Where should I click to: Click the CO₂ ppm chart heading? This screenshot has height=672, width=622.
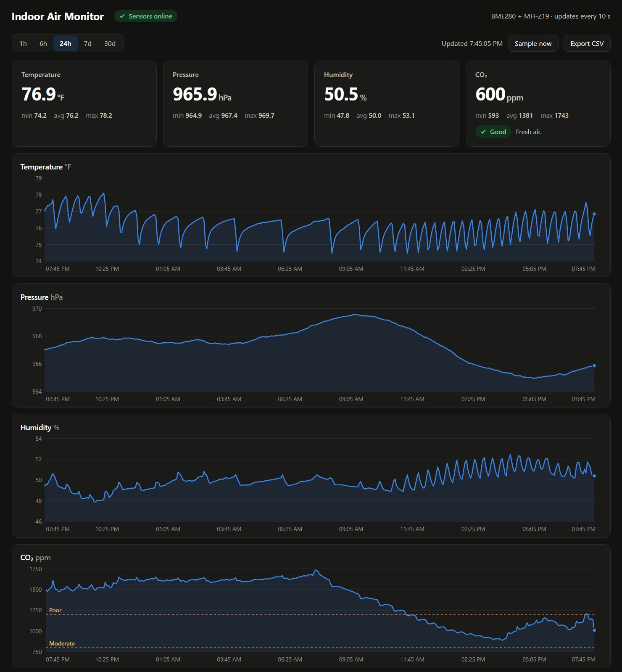[36, 558]
